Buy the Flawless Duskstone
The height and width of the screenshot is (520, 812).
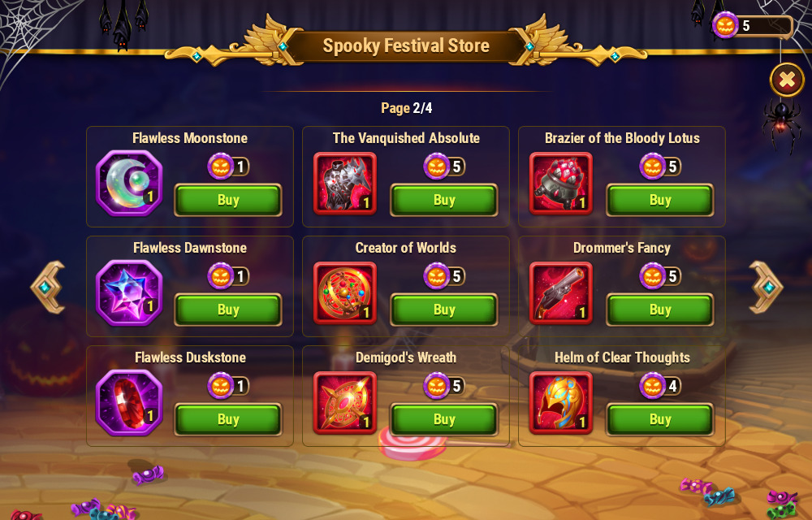[228, 419]
